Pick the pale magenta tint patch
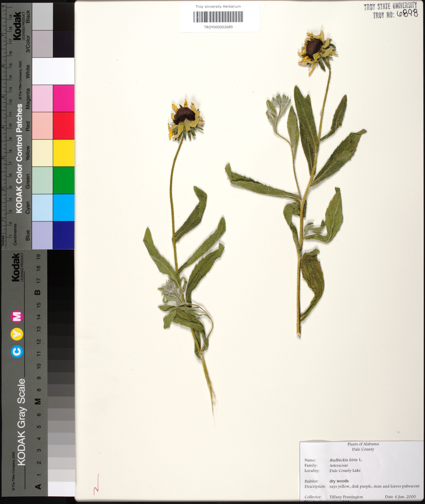Screen dimensions: 425x504 [x=42, y=98]
